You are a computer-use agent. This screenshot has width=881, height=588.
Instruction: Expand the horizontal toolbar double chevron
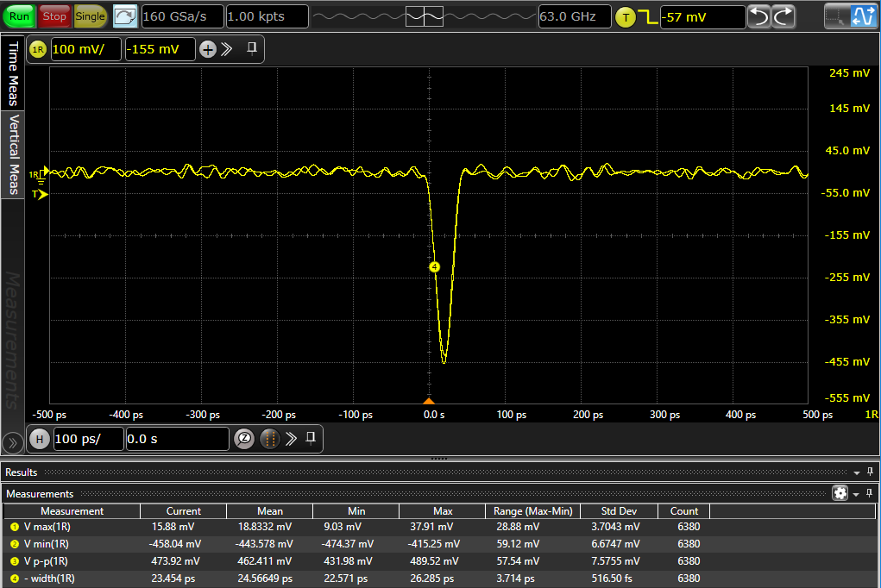pos(291,439)
